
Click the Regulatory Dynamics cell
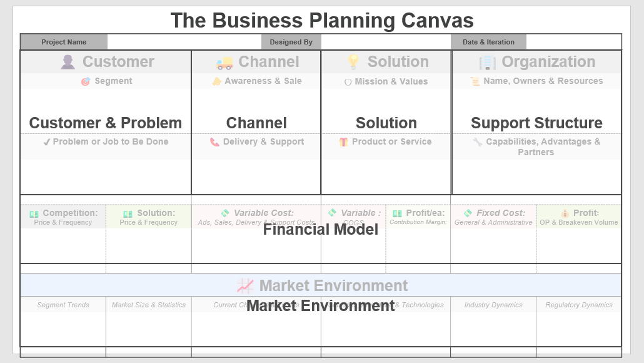pos(579,322)
